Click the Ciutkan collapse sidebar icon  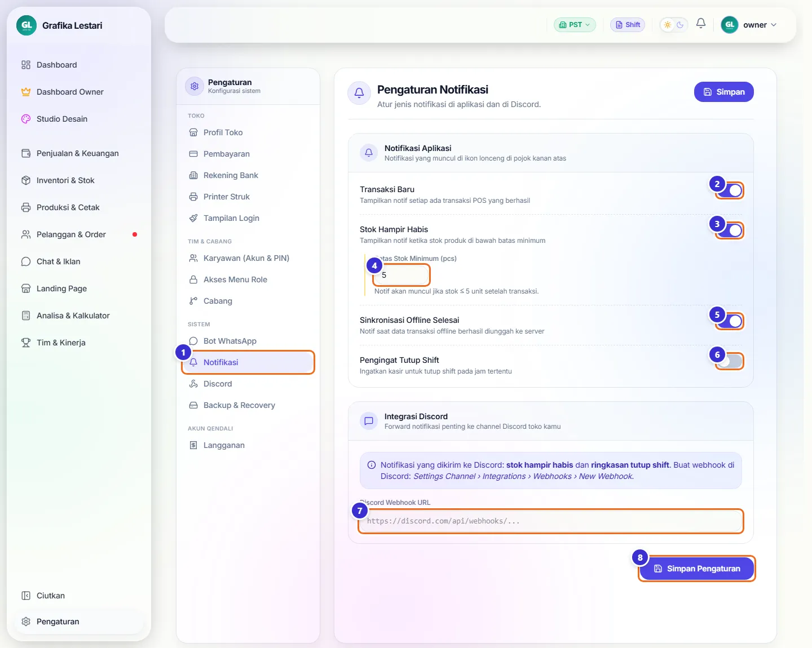point(26,596)
